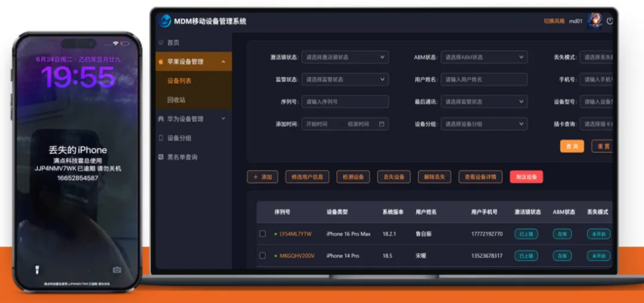Image resolution: width=644 pixels, height=303 pixels.
Task: Click the power logout icon
Action: click(609, 21)
